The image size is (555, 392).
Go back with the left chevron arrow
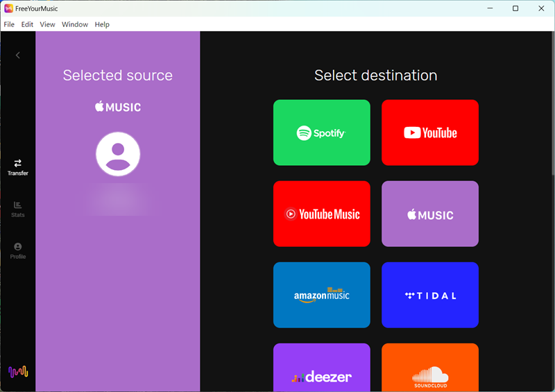(x=18, y=56)
